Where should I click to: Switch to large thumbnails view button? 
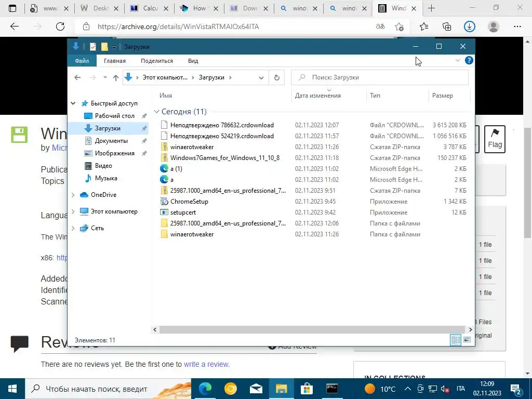467,340
